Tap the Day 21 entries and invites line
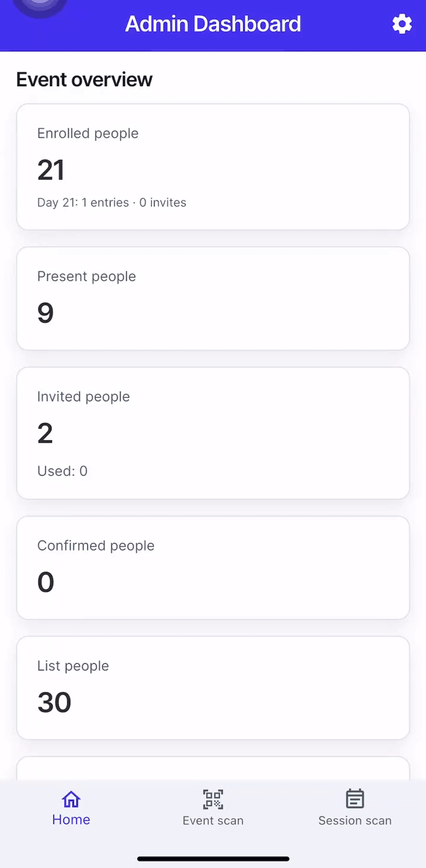426x868 pixels. click(112, 202)
